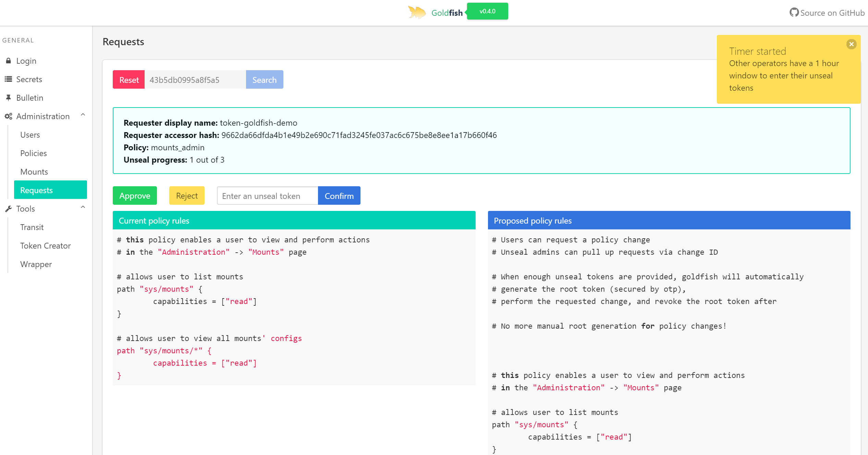Click the GitHub octocat icon
868x455 pixels.
[x=794, y=13]
